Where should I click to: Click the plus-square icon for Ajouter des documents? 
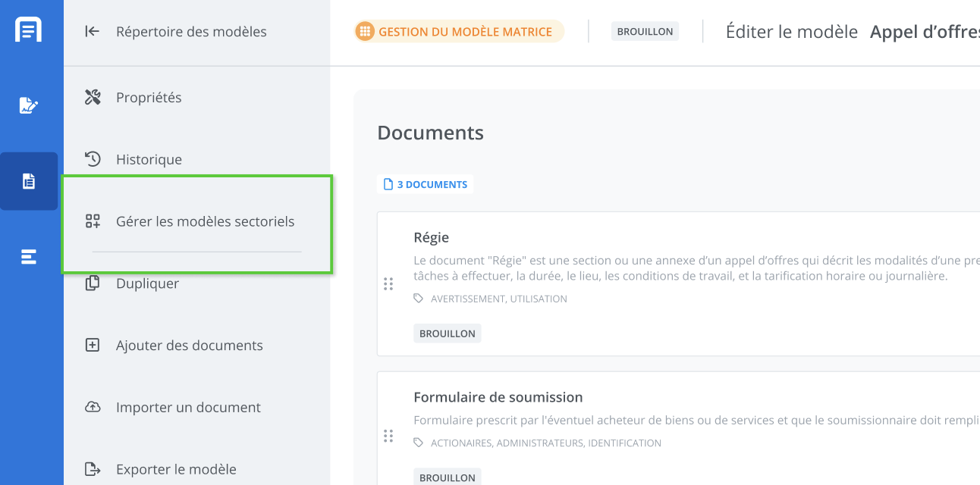(93, 346)
